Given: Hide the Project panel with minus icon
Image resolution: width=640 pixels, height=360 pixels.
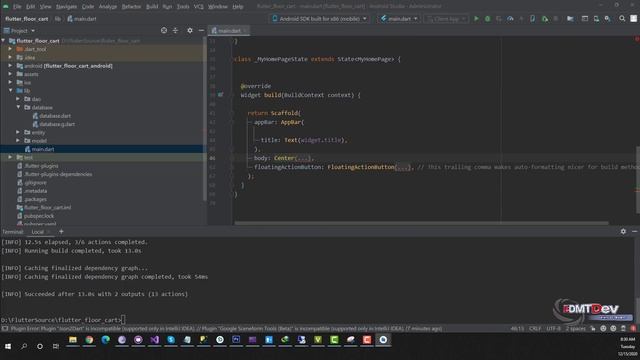Looking at the screenshot, I should (x=201, y=31).
